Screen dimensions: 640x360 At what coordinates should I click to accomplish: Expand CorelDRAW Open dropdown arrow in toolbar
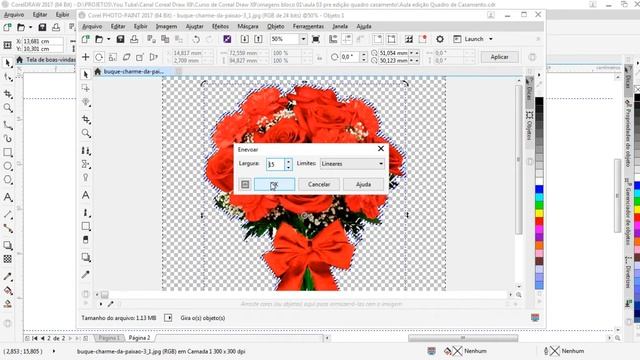31,27
